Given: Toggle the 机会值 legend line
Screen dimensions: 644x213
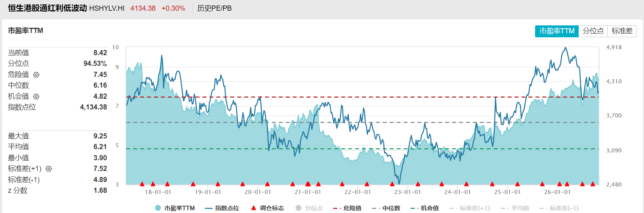Looking at the screenshot, I should point(425,208).
